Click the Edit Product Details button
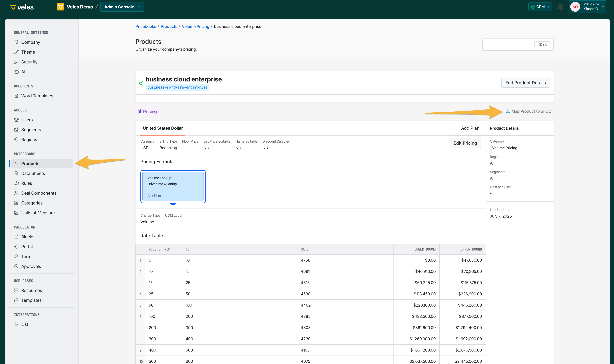Image resolution: width=614 pixels, height=364 pixels. pyautogui.click(x=525, y=83)
